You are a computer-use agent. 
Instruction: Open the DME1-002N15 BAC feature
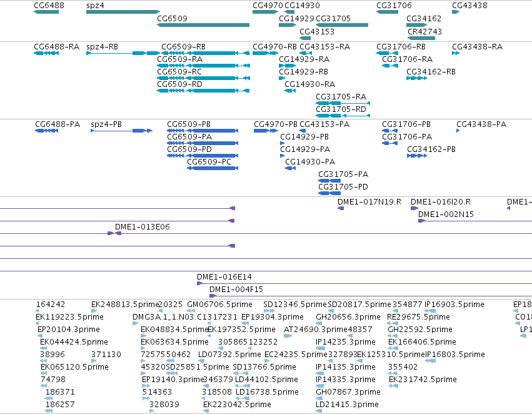tap(475, 221)
